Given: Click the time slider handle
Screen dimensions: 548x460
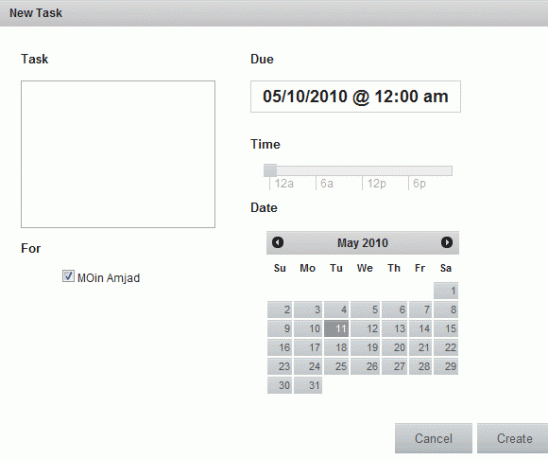Looking at the screenshot, I should [x=270, y=170].
